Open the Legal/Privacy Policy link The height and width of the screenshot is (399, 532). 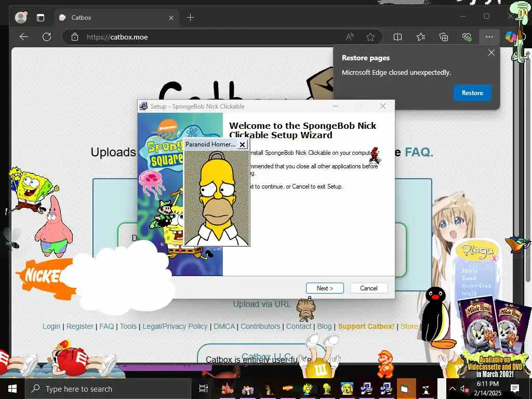coord(175,326)
